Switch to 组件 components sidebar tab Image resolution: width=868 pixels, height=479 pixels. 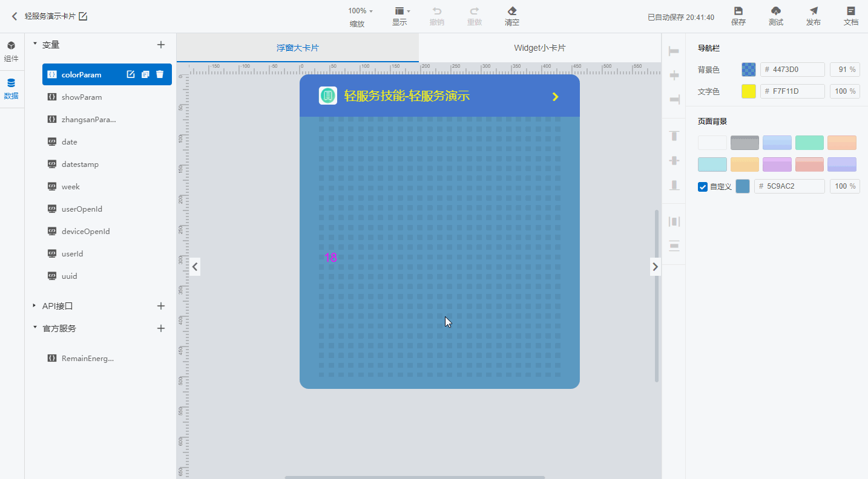click(x=12, y=52)
